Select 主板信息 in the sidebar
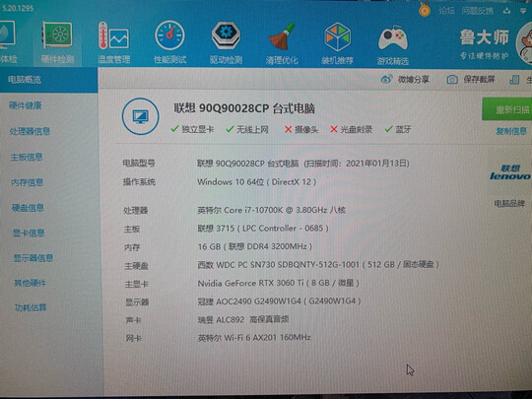Viewport: 532px width, 399px height. [x=27, y=157]
